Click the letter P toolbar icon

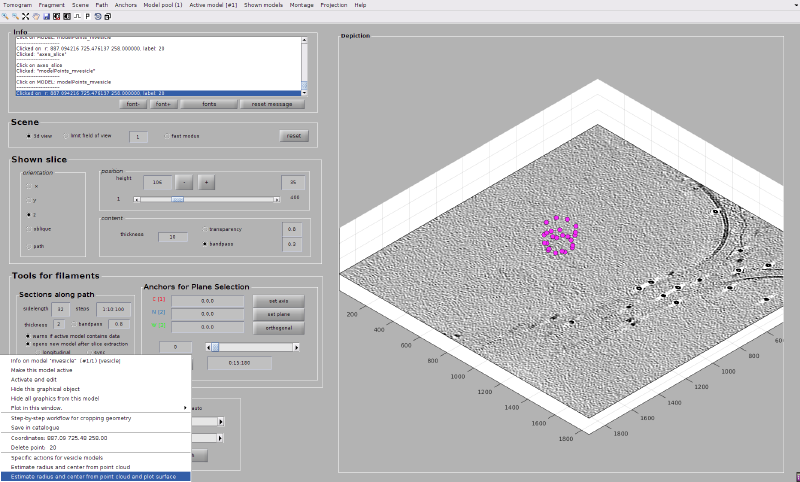87,16
